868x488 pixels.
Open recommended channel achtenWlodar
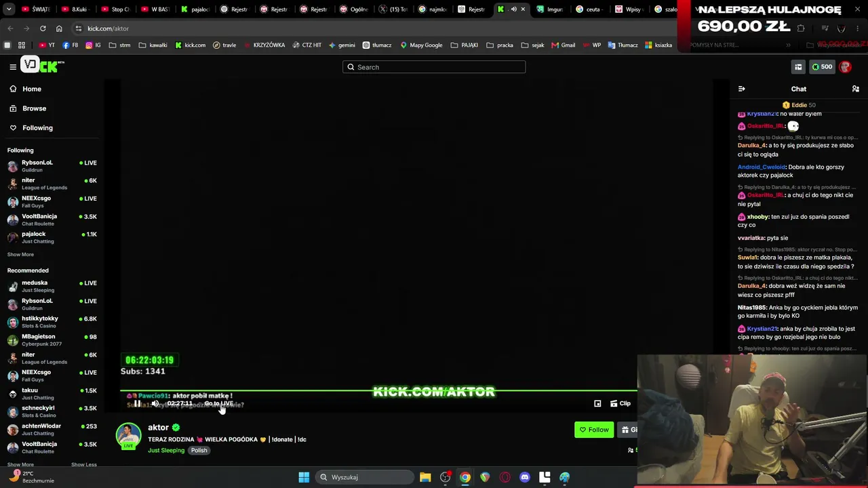click(x=52, y=430)
